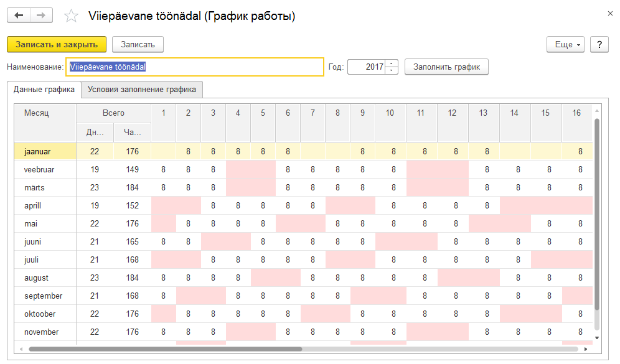The image size is (620, 364).
Task: Click the Наименование text field
Action: tap(196, 67)
